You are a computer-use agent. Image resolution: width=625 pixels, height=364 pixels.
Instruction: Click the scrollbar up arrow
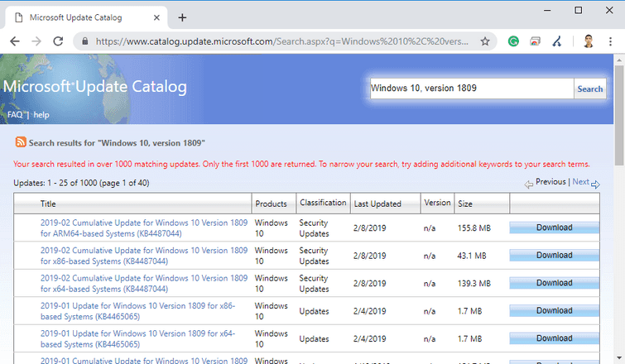[x=619, y=60]
